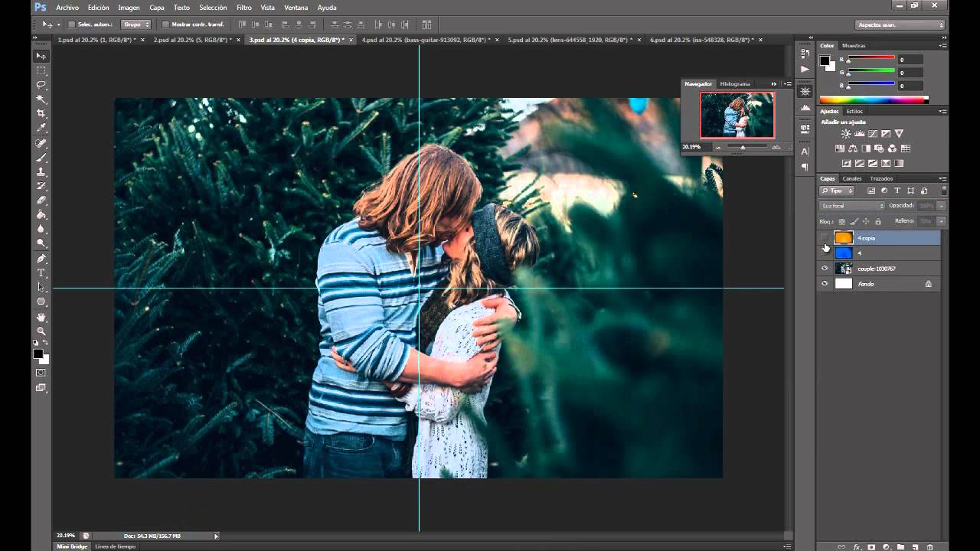Hide the Fondo layer

[x=825, y=284]
